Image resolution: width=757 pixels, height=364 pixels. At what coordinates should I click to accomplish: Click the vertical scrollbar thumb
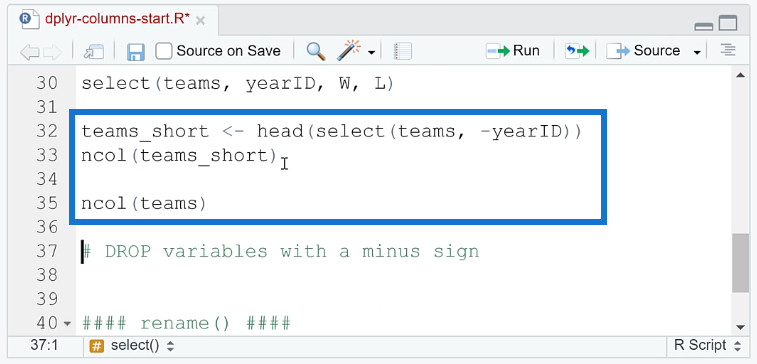[x=740, y=263]
